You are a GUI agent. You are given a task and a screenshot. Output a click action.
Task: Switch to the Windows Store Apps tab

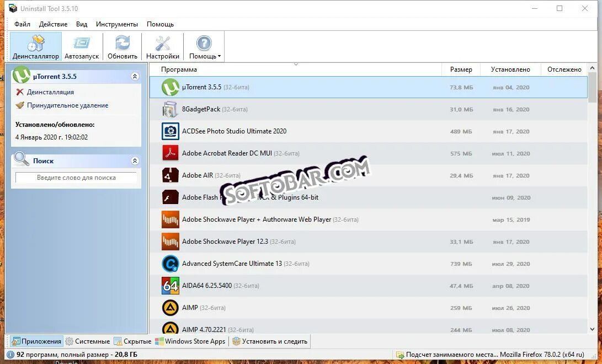tap(190, 341)
